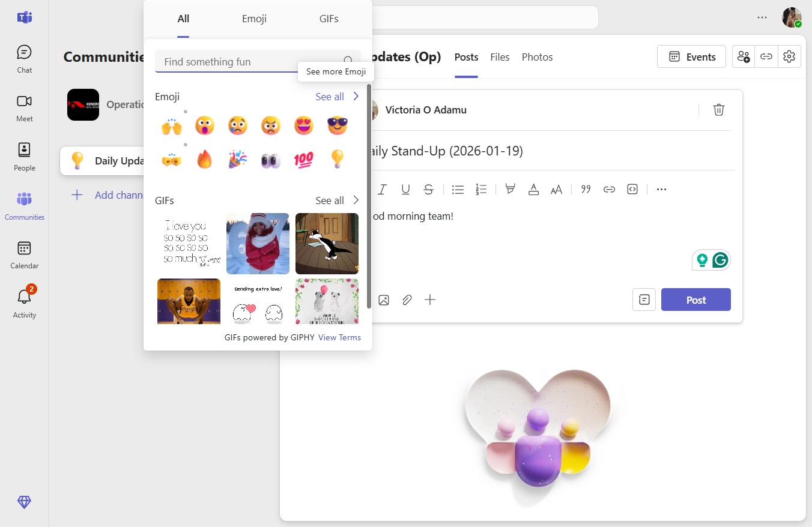Insert the fire emoji
812x527 pixels.
point(205,160)
